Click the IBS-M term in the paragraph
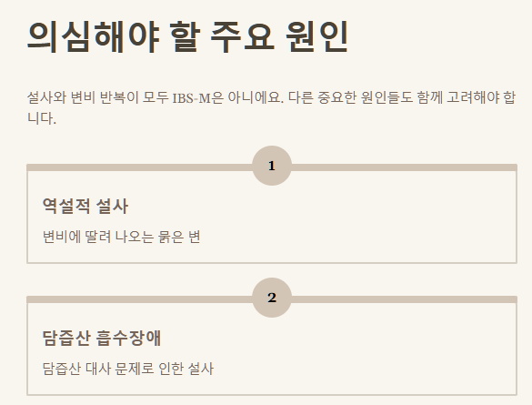The image size is (532, 405). pos(191,98)
